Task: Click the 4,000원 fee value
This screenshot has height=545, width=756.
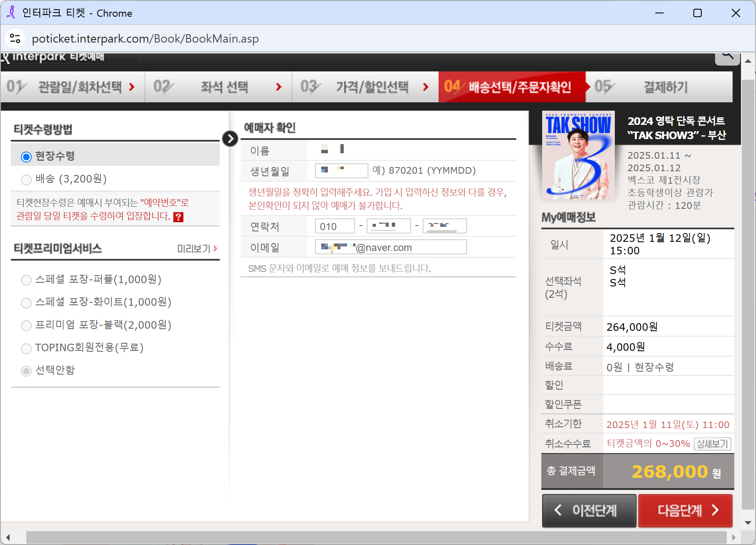Action: point(626,347)
